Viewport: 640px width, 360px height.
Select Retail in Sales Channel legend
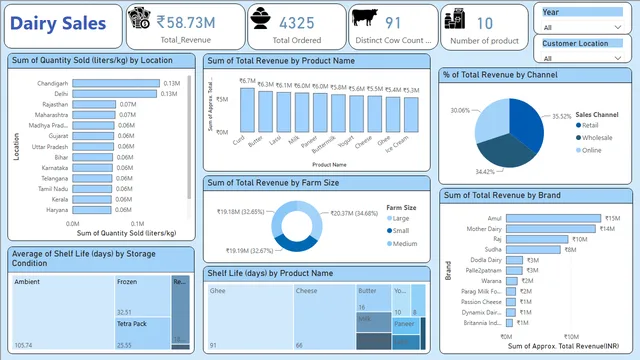tap(587, 125)
